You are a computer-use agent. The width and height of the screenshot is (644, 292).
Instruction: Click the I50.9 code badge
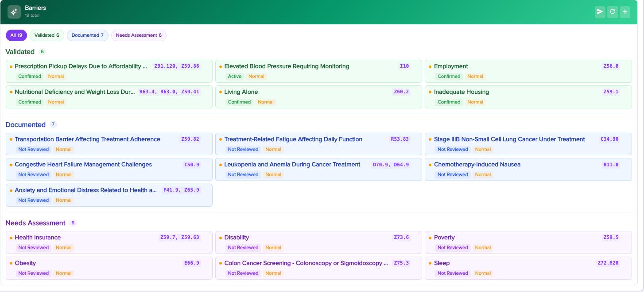point(192,165)
